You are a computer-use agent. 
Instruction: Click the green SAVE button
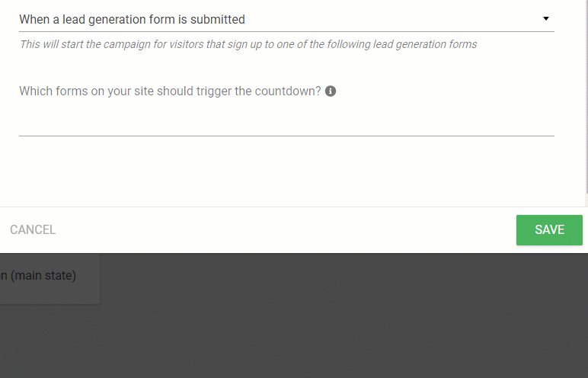(549, 229)
